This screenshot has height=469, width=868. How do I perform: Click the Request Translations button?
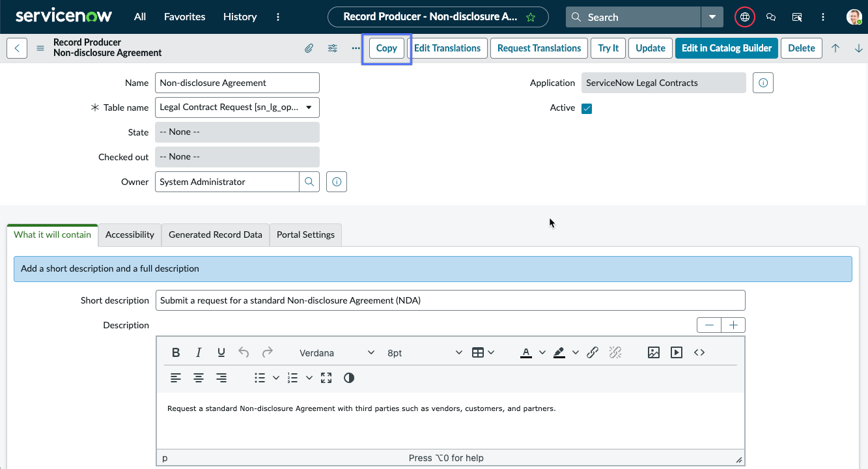tap(539, 48)
